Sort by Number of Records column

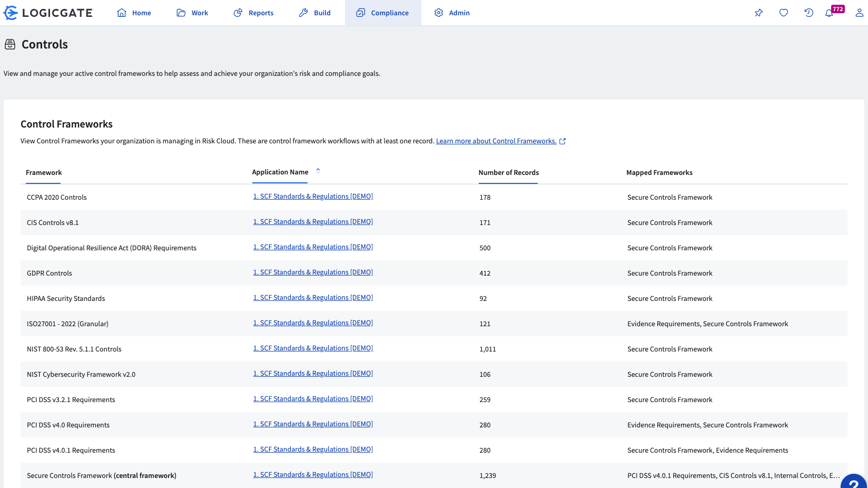(508, 172)
